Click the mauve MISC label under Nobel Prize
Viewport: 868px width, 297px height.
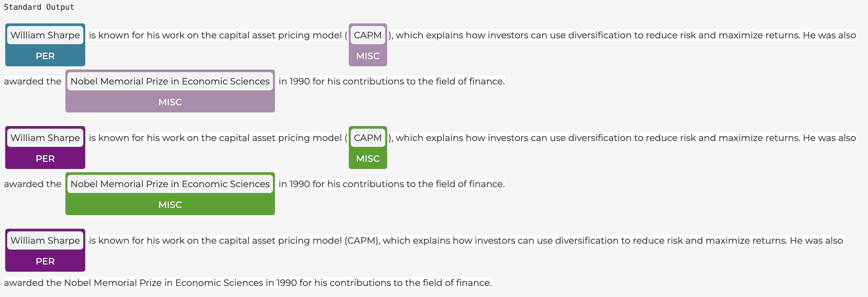(x=170, y=102)
